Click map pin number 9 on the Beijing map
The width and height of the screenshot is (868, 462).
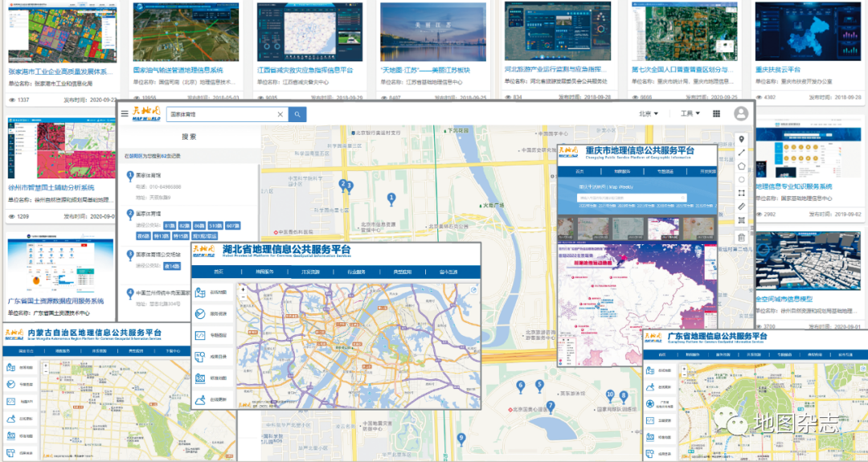click(461, 439)
